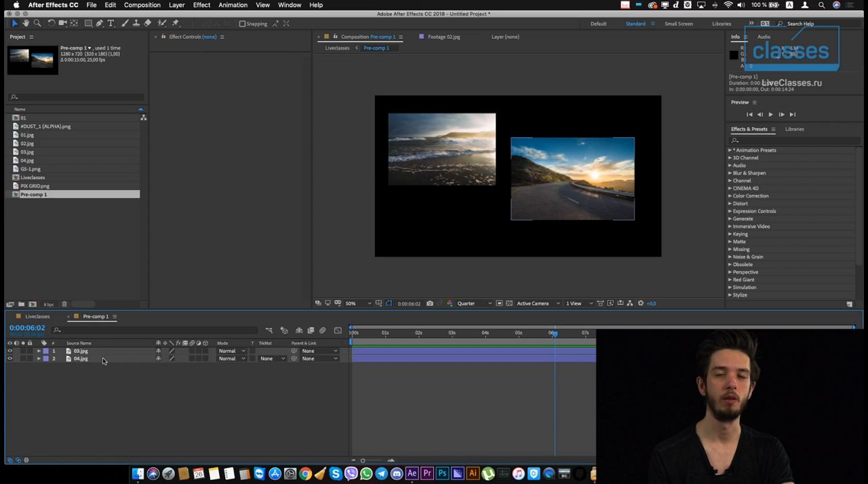
Task: Select the Hand tool
Action: point(26,23)
